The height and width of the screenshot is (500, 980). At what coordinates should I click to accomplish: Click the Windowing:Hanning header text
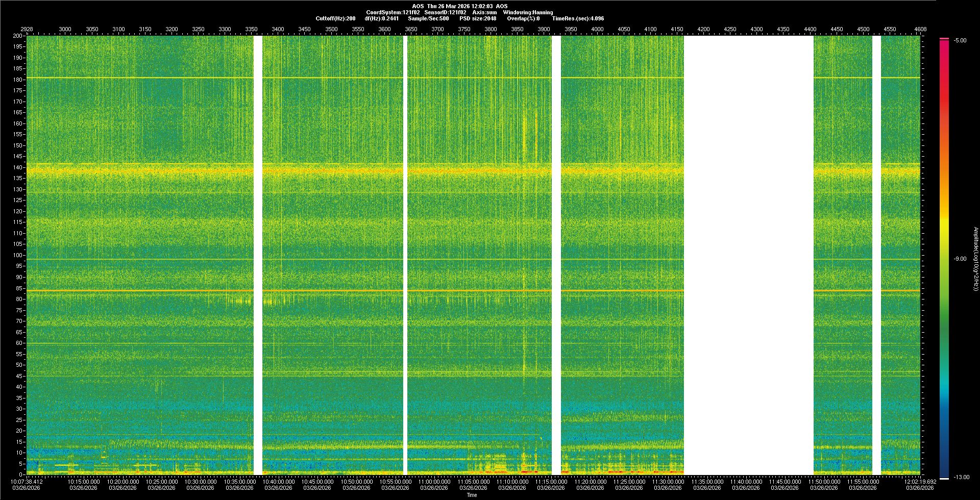point(528,12)
